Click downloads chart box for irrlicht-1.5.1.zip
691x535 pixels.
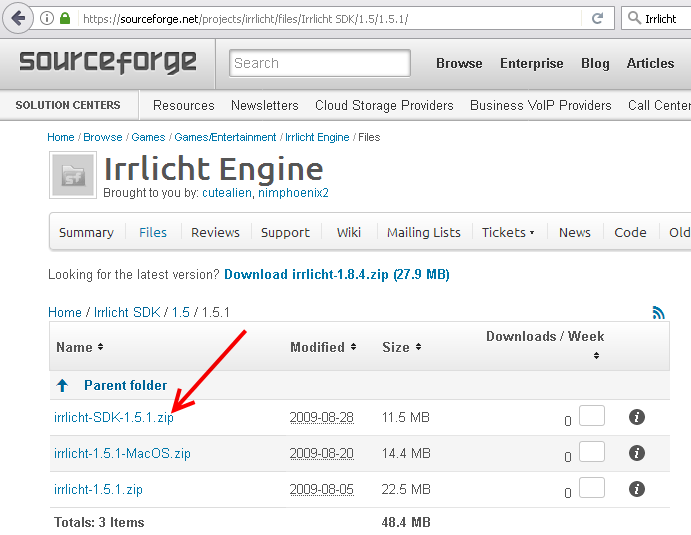point(591,488)
